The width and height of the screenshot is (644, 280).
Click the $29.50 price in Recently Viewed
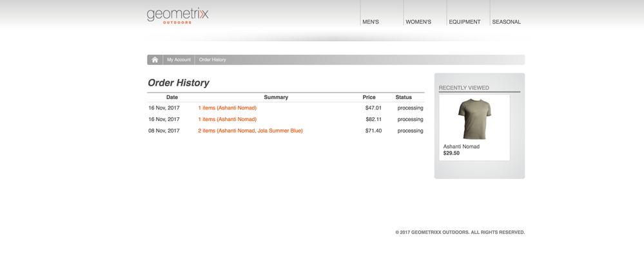(x=451, y=154)
